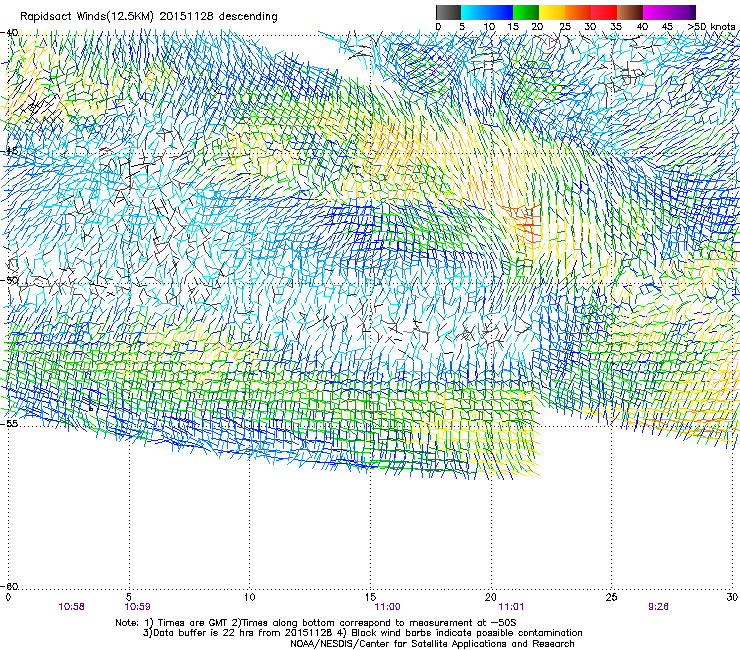Click the longitude axis label '15'
The width and height of the screenshot is (740, 650).
point(370,597)
